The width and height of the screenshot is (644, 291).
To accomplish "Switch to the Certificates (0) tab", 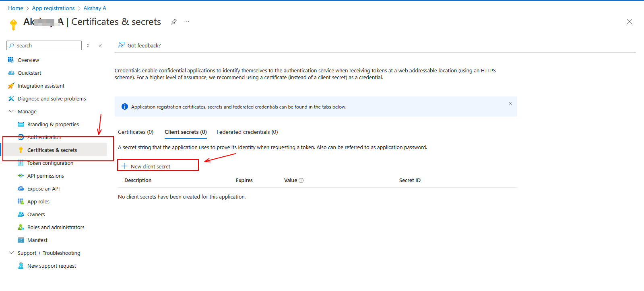I will 136,132.
